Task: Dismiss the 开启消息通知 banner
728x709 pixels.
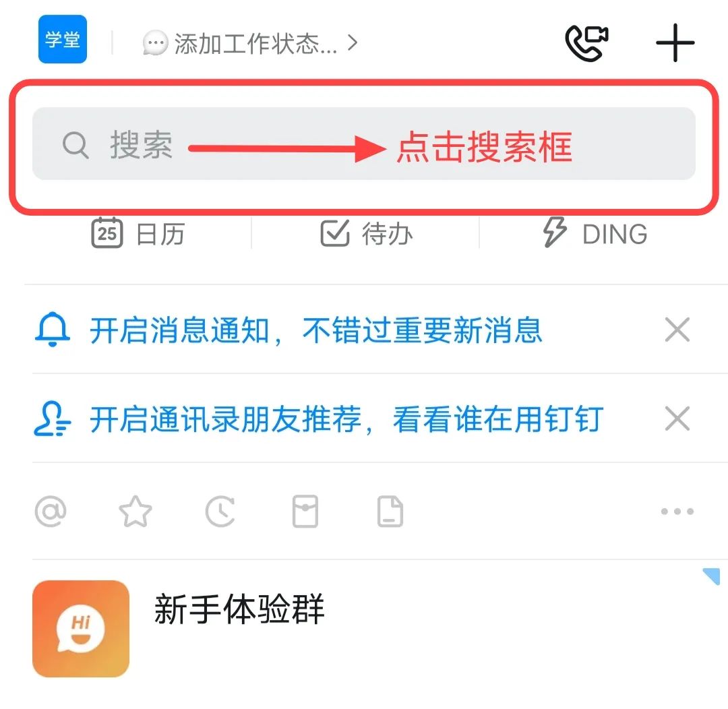Action: 677,330
